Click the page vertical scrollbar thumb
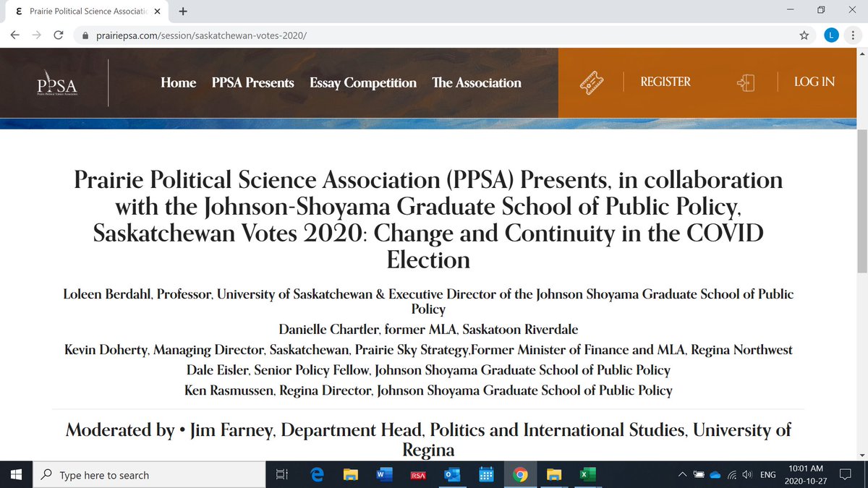Image resolution: width=868 pixels, height=488 pixels. [x=861, y=201]
